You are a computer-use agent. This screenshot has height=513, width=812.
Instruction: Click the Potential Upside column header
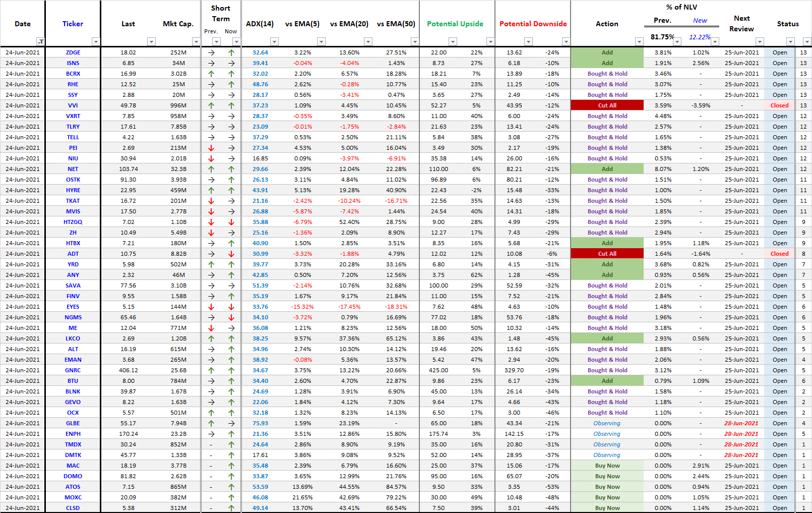coord(455,24)
